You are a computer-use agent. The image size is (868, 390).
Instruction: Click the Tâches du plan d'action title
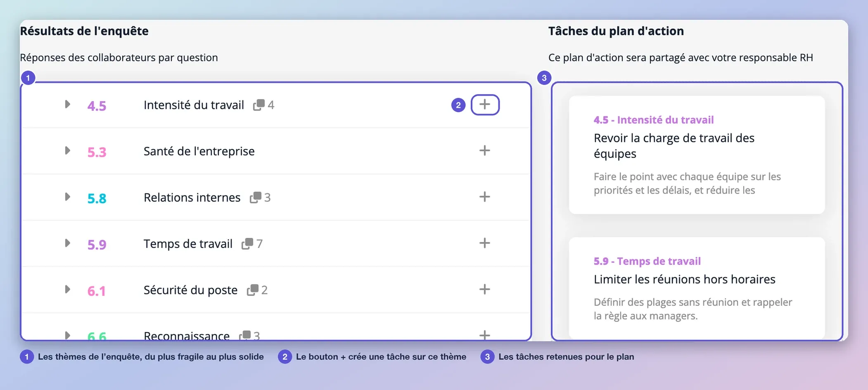click(x=616, y=31)
